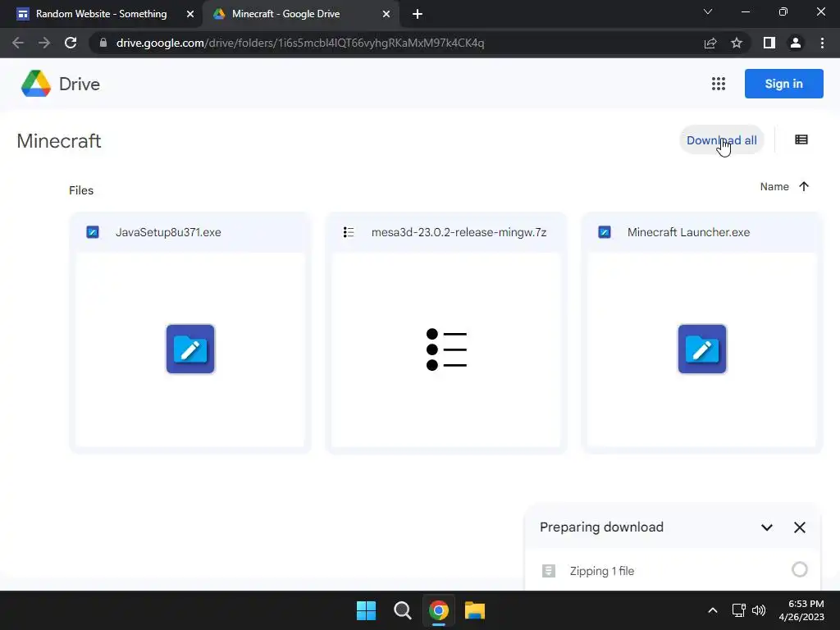This screenshot has width=840, height=630.
Task: Collapse the Preparing download panel
Action: coord(767,527)
